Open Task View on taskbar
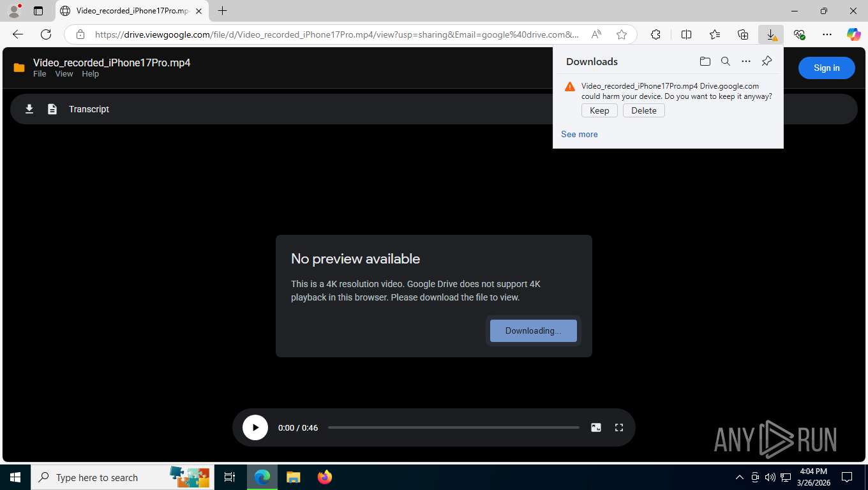The width and height of the screenshot is (868, 490). [230, 477]
